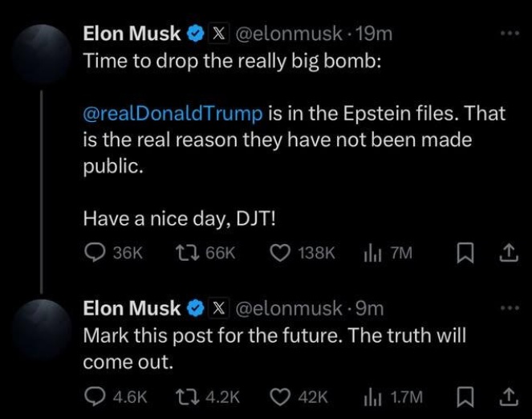Share the second post via share icon
The image size is (532, 419).
click(509, 397)
